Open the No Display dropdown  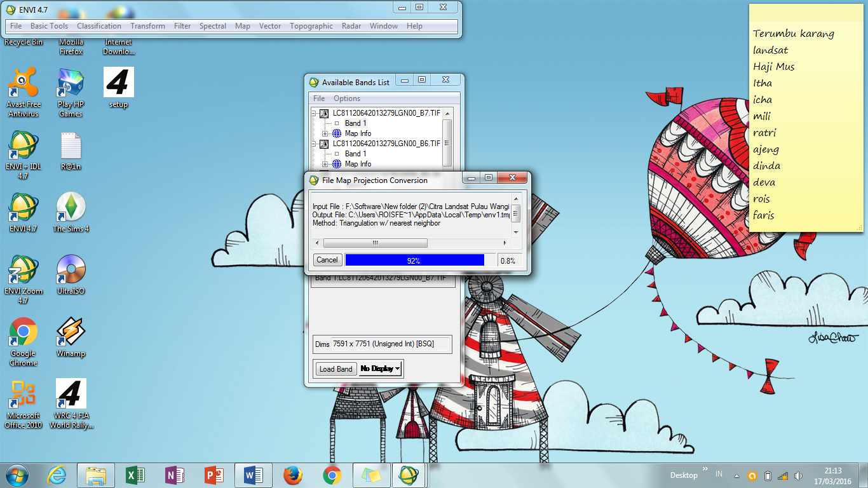point(381,369)
